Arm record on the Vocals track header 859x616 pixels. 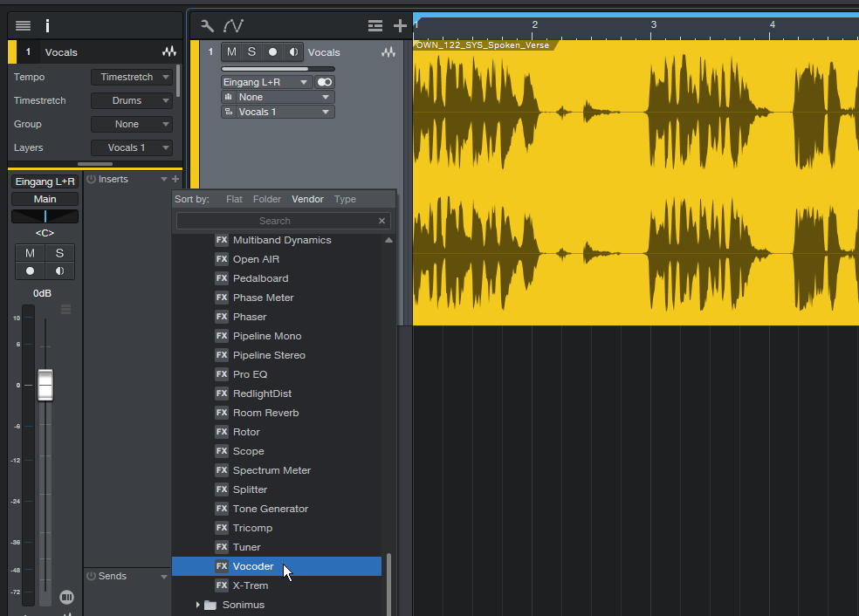pyautogui.click(x=272, y=52)
